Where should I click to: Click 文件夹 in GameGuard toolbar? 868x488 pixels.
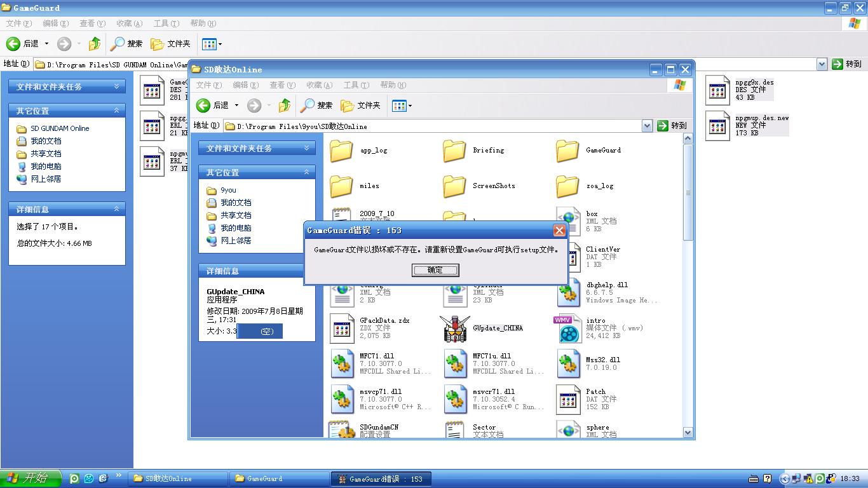(x=170, y=44)
